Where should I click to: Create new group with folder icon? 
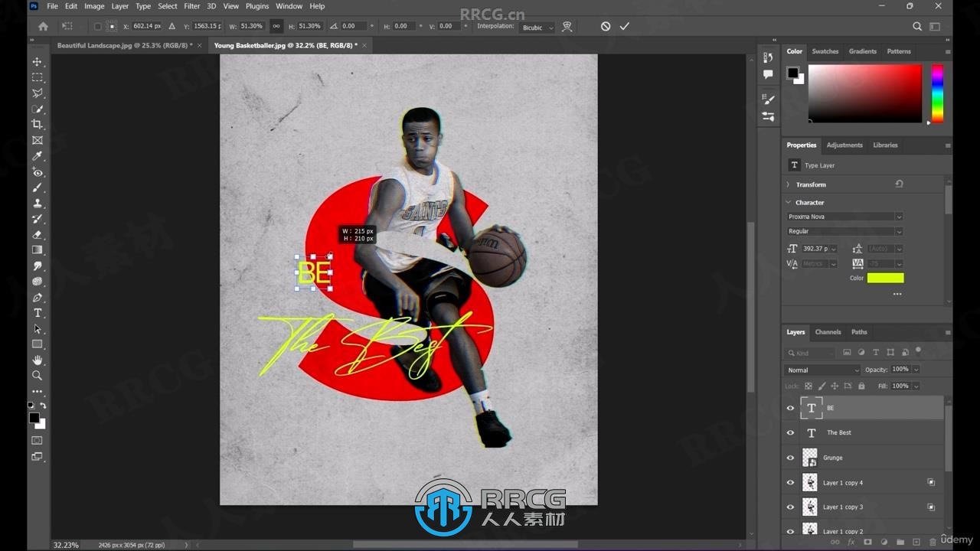900,542
